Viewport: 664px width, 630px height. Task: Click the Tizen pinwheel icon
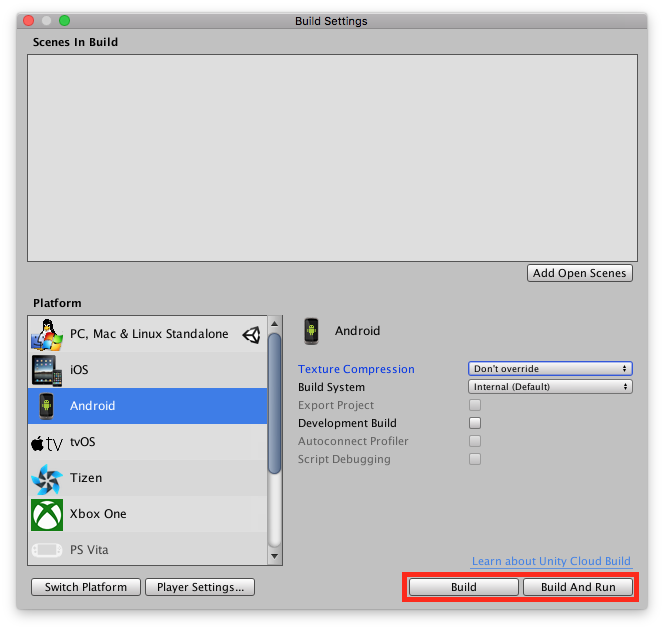[47, 479]
